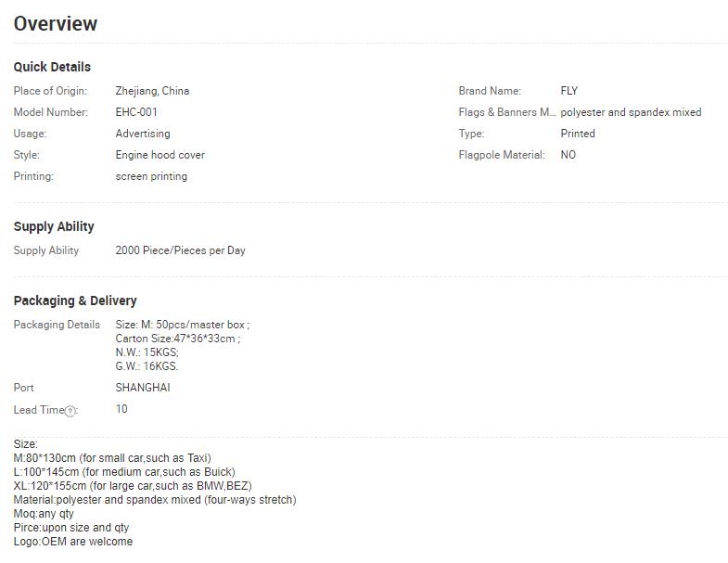
Task: Click the Packaging & Delivery heading
Action: [x=75, y=301]
